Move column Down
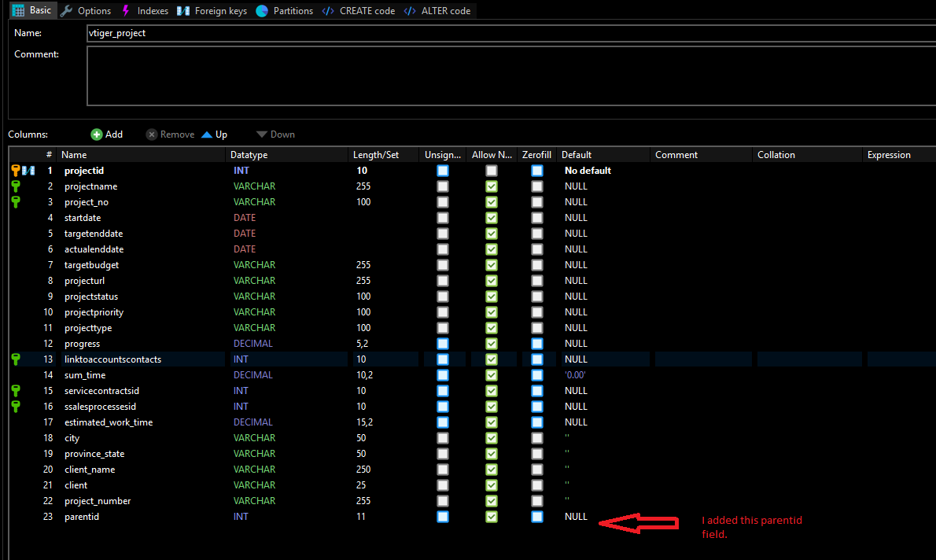This screenshot has height=560, width=936. (275, 134)
